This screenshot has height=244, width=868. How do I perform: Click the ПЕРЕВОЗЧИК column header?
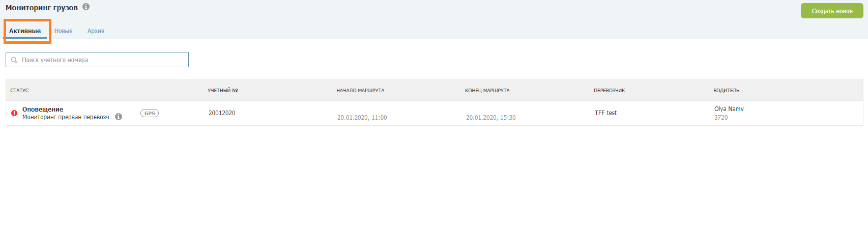pyautogui.click(x=610, y=91)
